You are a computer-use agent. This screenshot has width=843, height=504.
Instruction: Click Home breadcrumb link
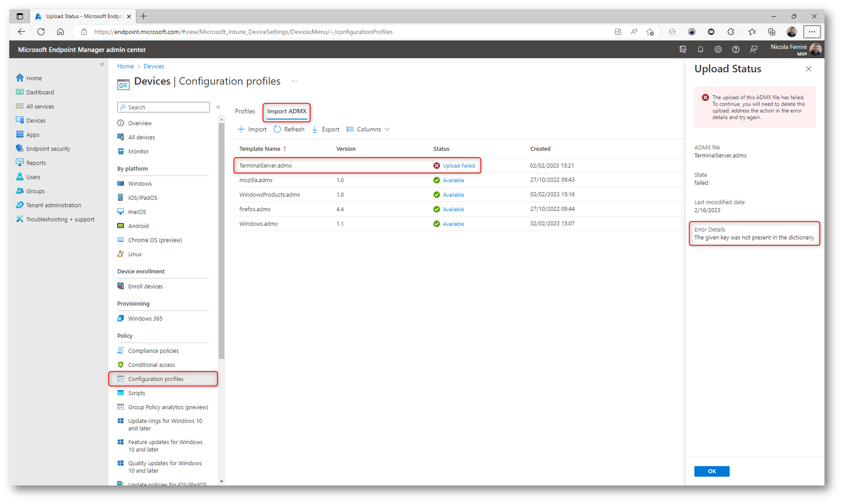tap(125, 66)
